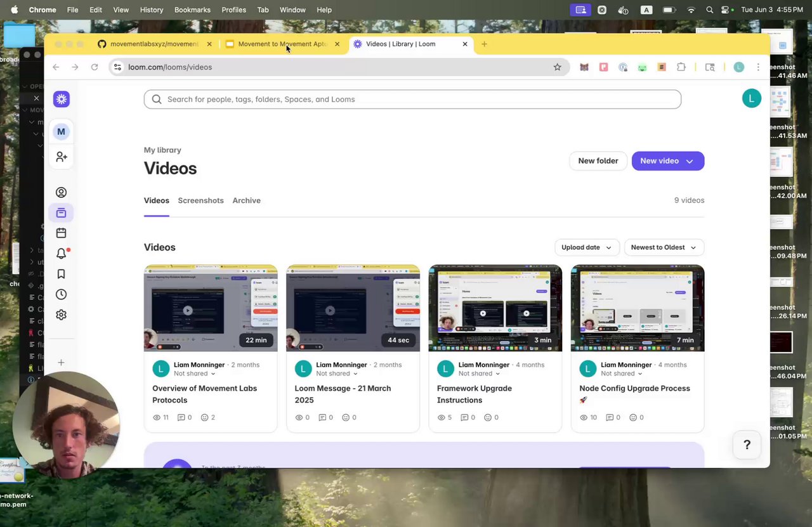Screen dimensions: 812x527
Task: Click the Loom logo in the sidebar
Action: [61, 99]
